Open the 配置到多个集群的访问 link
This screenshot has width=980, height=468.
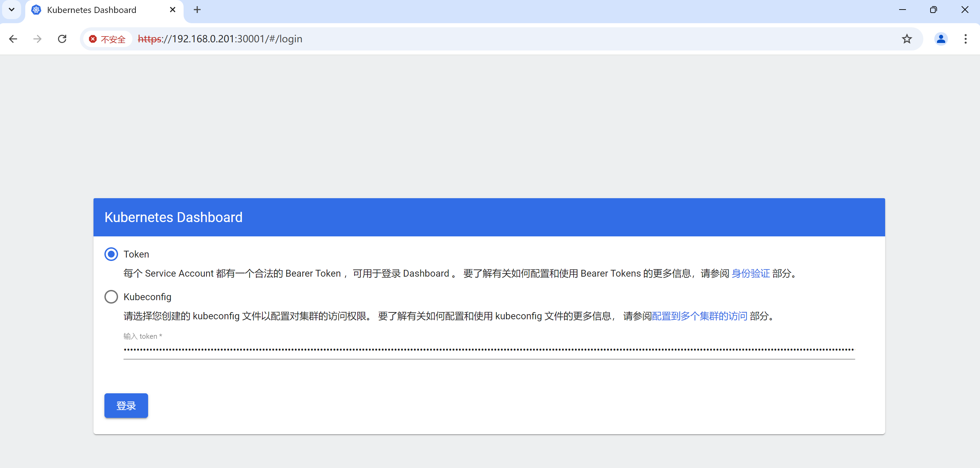pyautogui.click(x=699, y=316)
